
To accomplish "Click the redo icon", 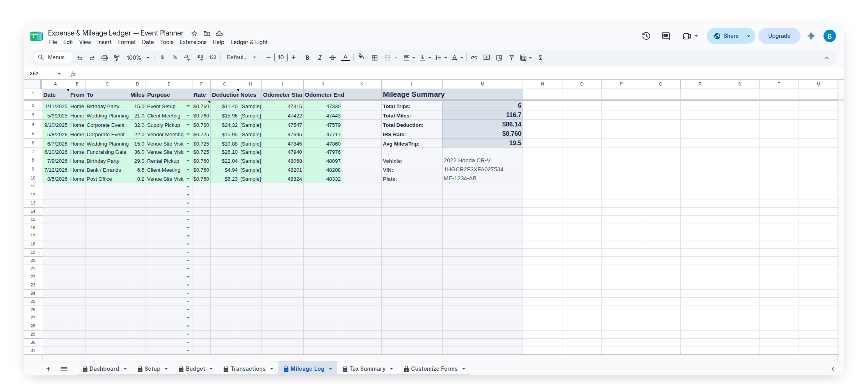I will pos(92,58).
